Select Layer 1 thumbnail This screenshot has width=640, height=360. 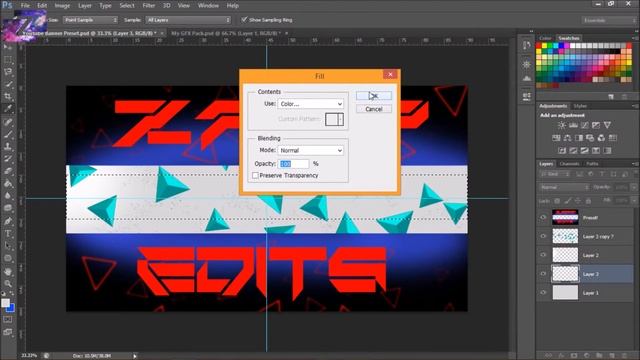(565, 293)
